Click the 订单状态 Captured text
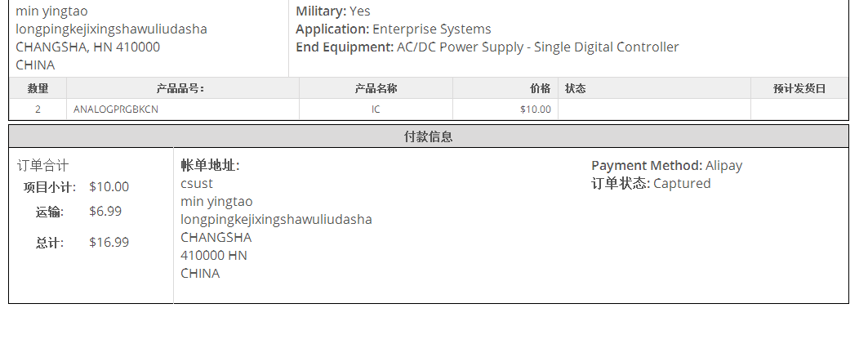The image size is (868, 344). 651,184
